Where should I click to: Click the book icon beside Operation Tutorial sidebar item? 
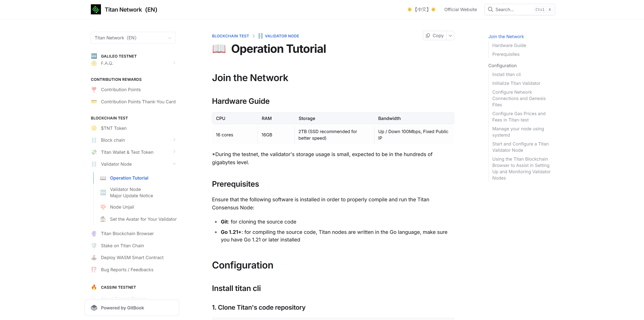point(103,178)
